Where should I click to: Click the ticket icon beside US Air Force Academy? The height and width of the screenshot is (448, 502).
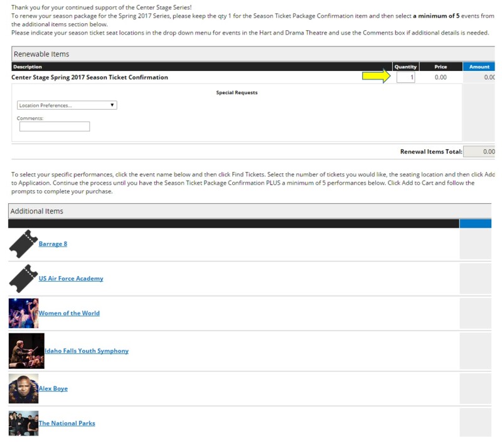[23, 279]
